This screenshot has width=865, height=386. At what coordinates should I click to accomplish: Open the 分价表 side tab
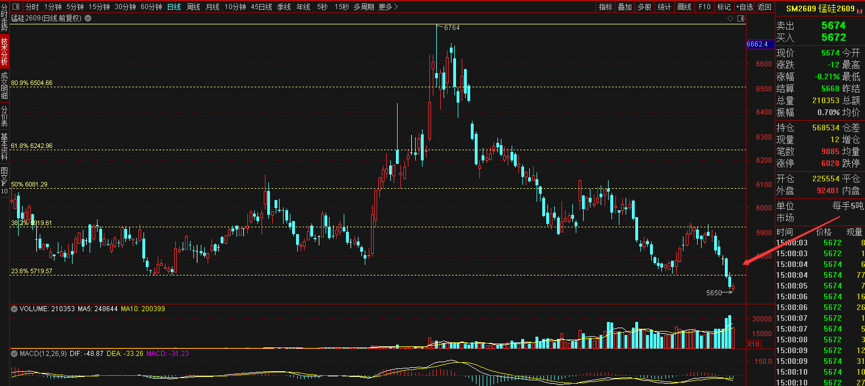pos(4,117)
